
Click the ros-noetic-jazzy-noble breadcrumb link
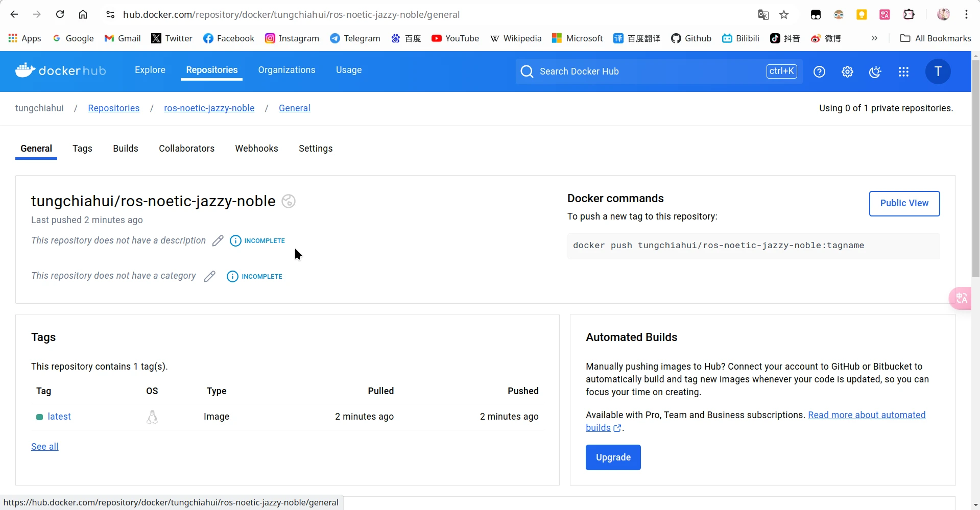tap(209, 108)
